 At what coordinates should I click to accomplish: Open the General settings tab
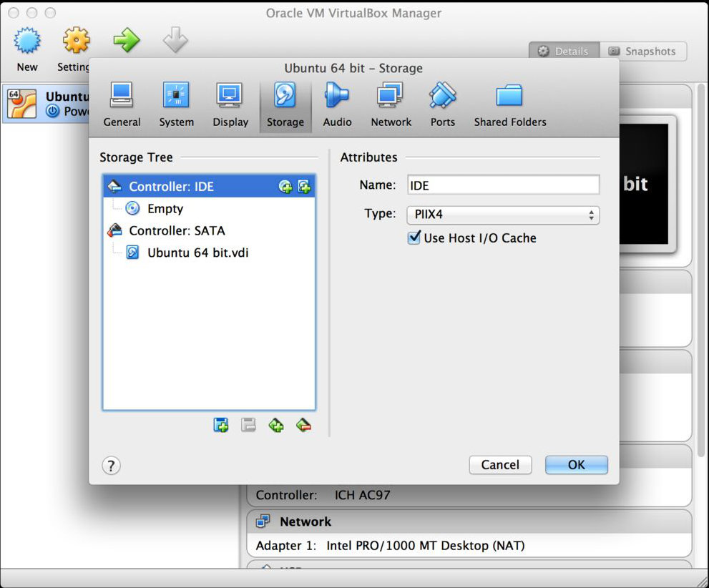click(x=122, y=105)
